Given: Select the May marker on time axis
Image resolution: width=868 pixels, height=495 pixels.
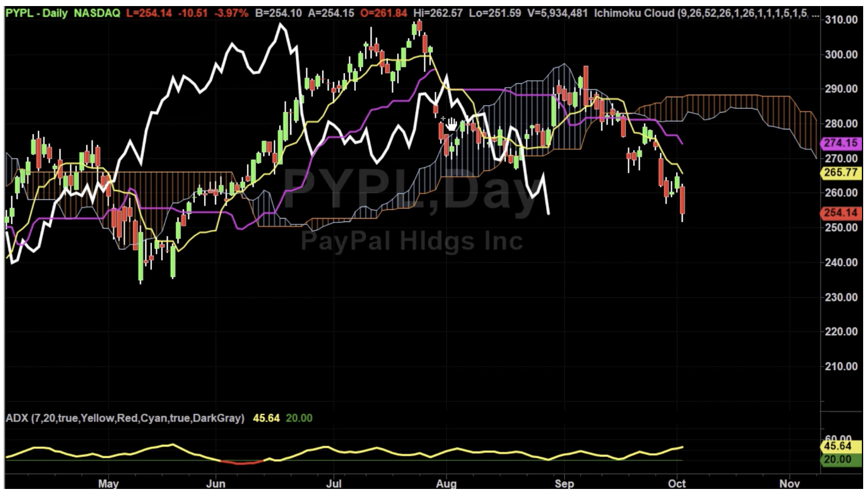Looking at the screenshot, I should pyautogui.click(x=108, y=484).
